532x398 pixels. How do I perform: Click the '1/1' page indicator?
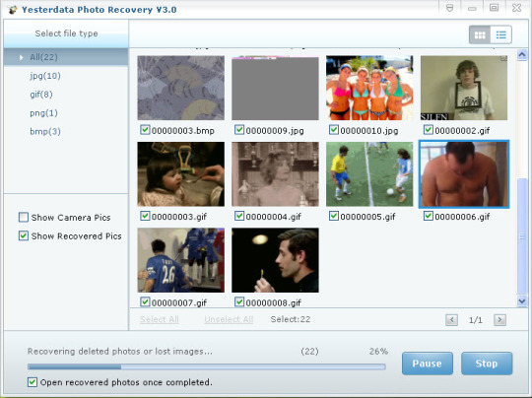click(x=475, y=320)
